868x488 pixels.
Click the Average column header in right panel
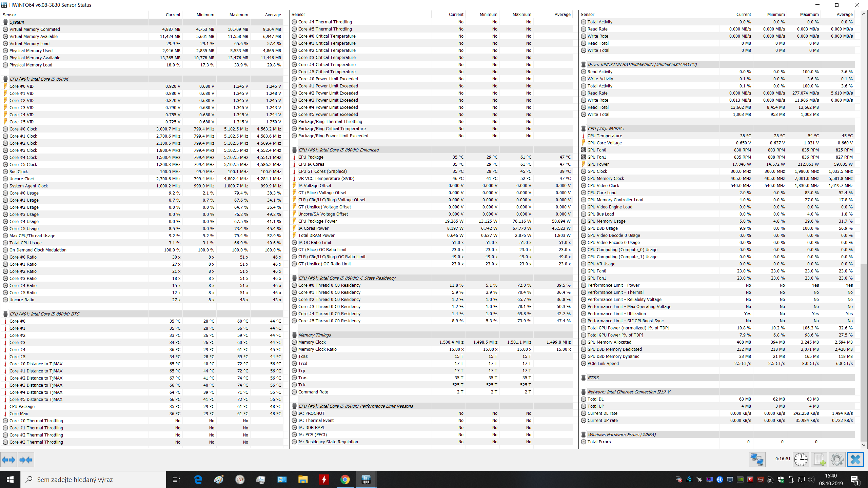844,14
